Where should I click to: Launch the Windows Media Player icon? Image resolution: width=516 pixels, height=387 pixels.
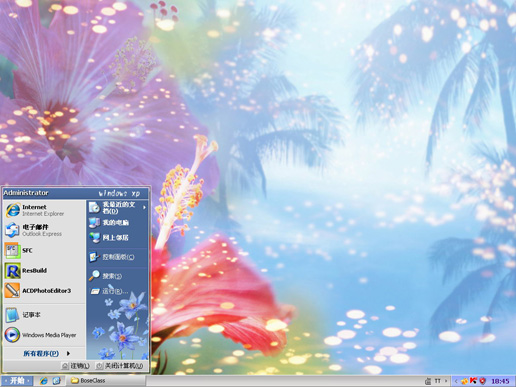pyautogui.click(x=12, y=335)
